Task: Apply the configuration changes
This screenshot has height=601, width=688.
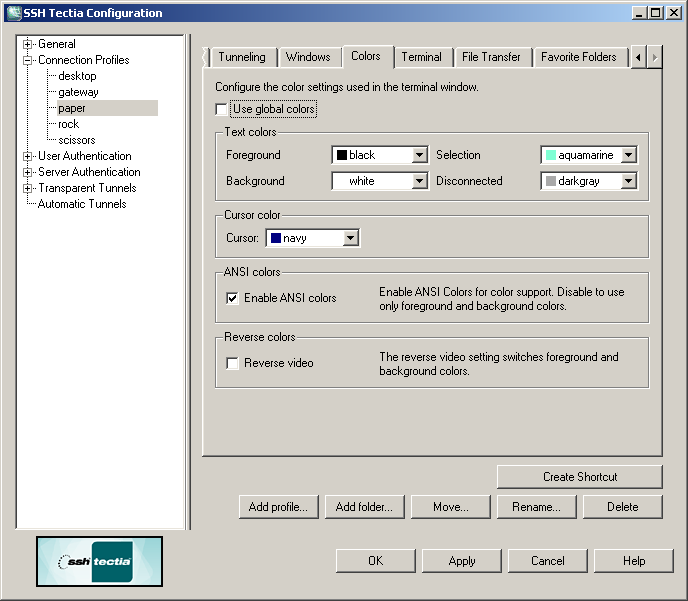Action: pyautogui.click(x=462, y=561)
